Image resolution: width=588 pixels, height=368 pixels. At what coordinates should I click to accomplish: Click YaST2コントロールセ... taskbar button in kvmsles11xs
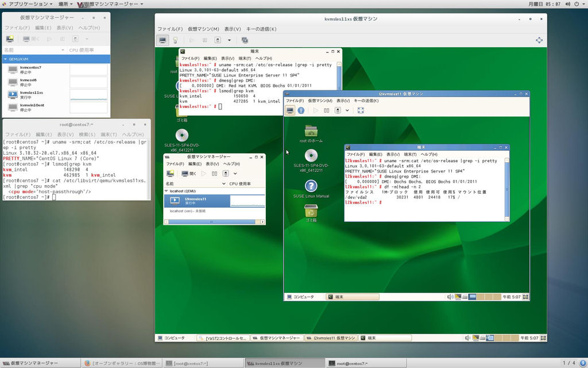point(223,338)
